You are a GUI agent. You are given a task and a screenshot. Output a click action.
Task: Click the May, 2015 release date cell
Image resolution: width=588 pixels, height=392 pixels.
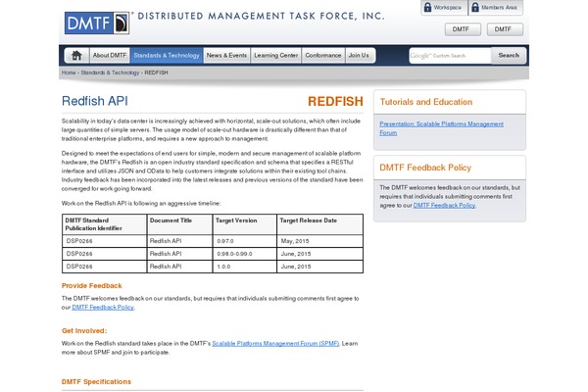(319, 241)
